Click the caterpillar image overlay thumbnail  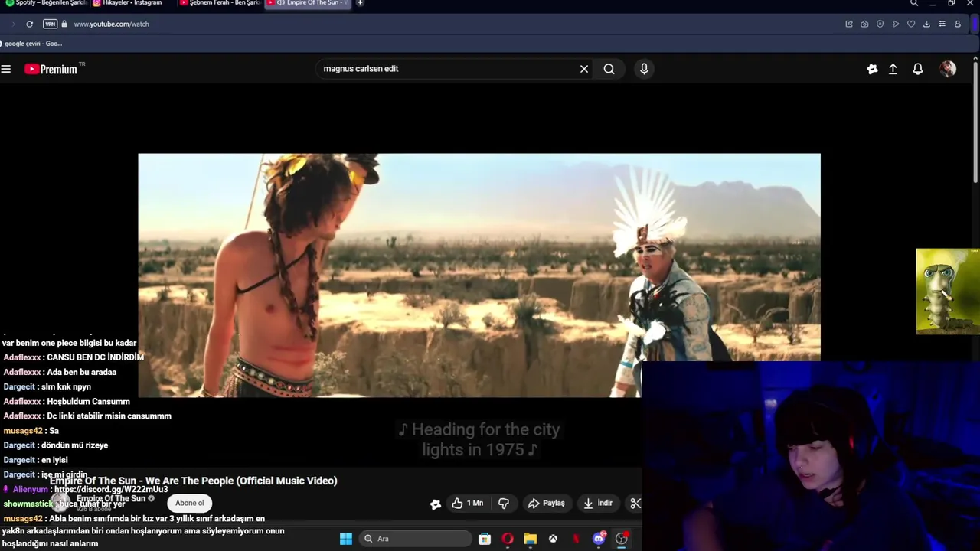coord(948,292)
